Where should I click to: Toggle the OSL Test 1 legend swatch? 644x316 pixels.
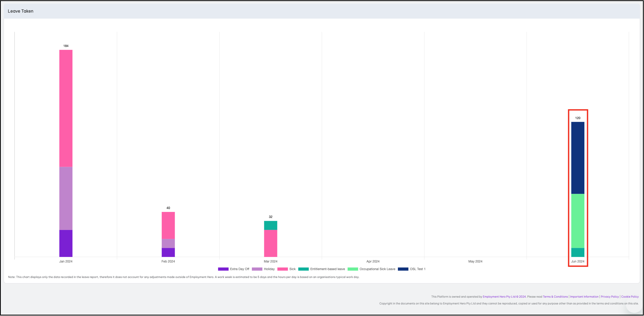(403, 269)
